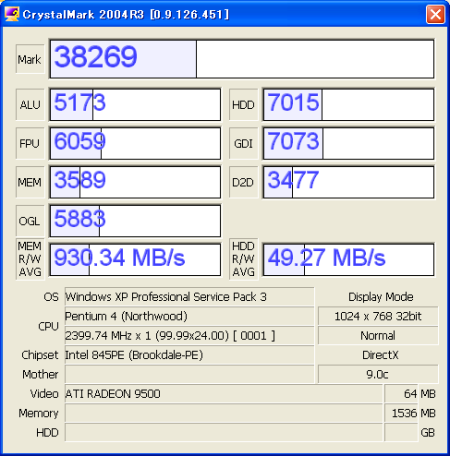
Task: Run the D2D benchmark button
Action: [244, 182]
